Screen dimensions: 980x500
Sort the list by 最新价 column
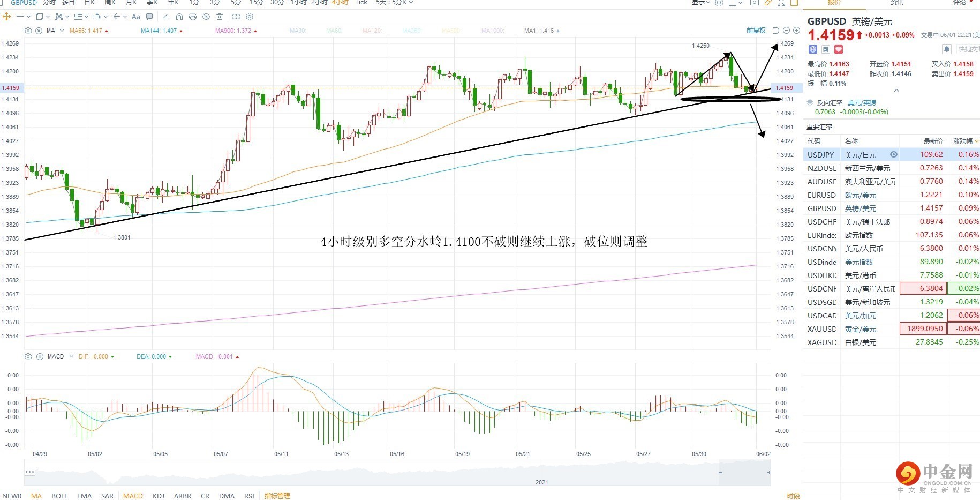pos(933,141)
